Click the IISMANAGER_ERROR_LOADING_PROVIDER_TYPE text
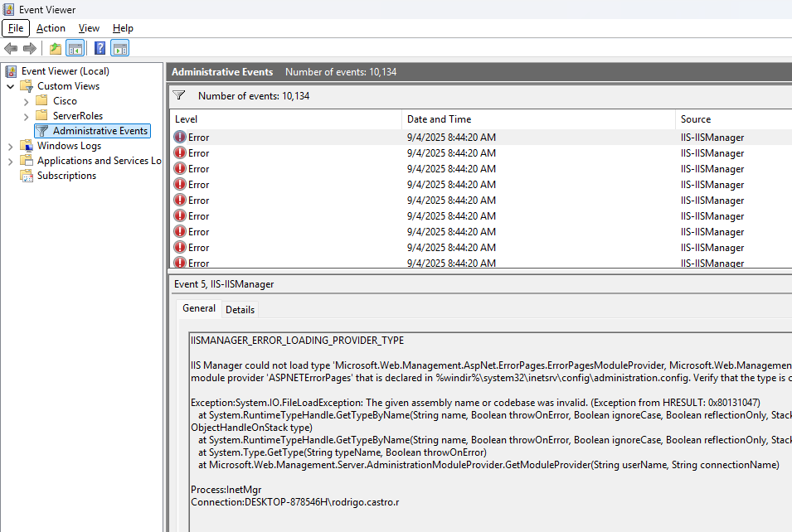This screenshot has width=792, height=532. click(x=297, y=341)
